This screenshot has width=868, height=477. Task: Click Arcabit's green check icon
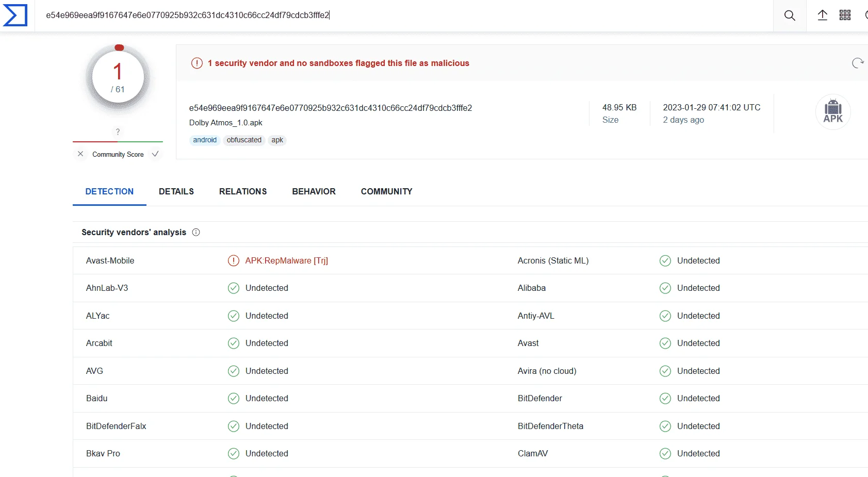[234, 343]
